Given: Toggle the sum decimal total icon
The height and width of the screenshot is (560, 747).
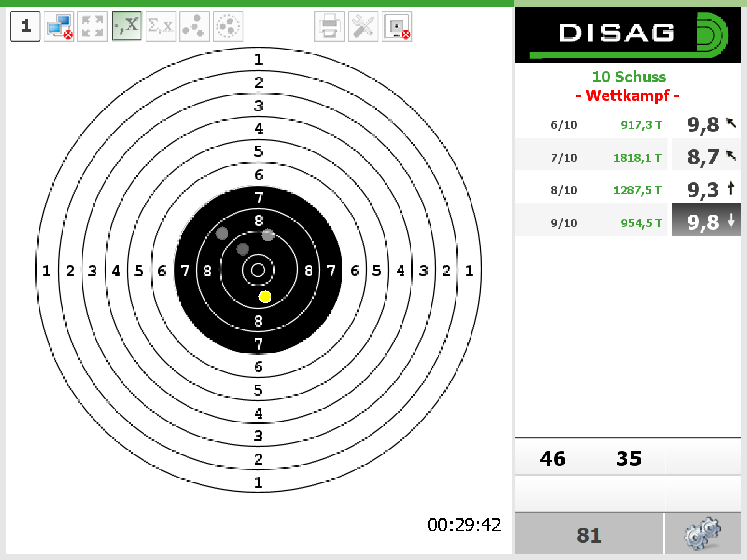Looking at the screenshot, I should (x=161, y=26).
